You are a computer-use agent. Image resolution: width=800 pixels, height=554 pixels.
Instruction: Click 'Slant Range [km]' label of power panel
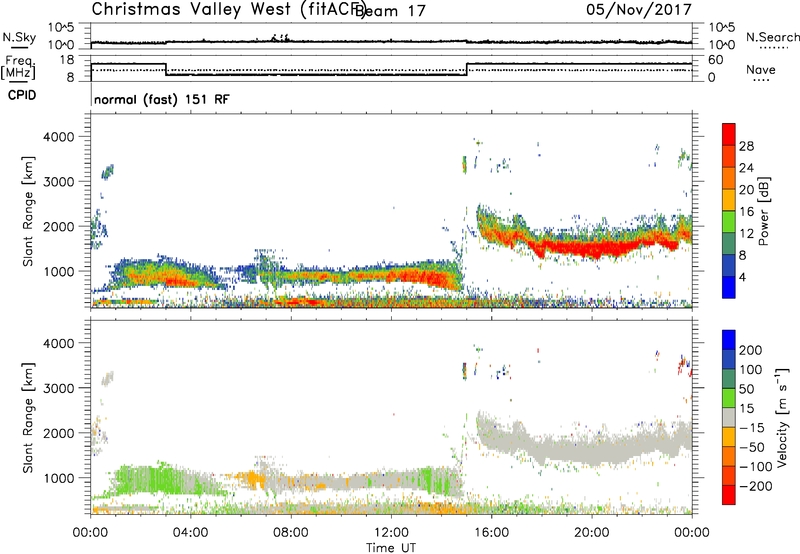click(28, 211)
